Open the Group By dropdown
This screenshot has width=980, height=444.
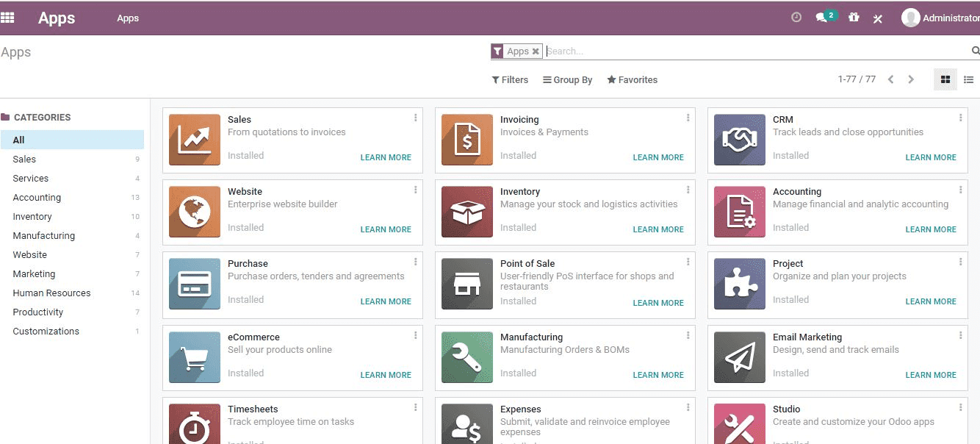[567, 79]
